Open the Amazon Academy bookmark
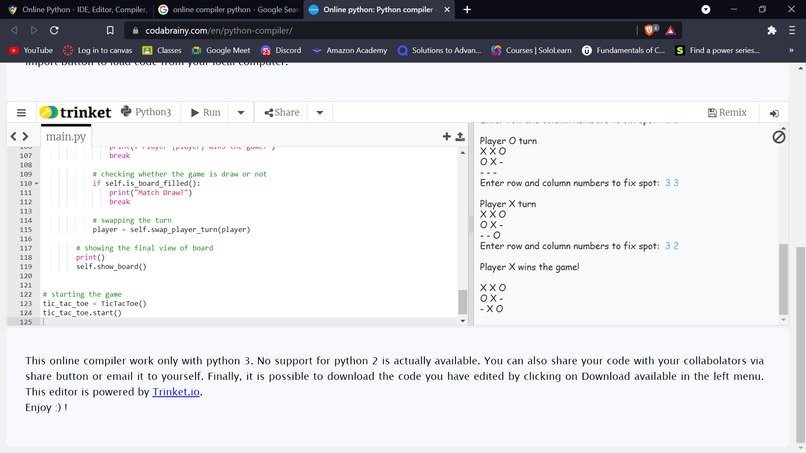 [x=350, y=50]
